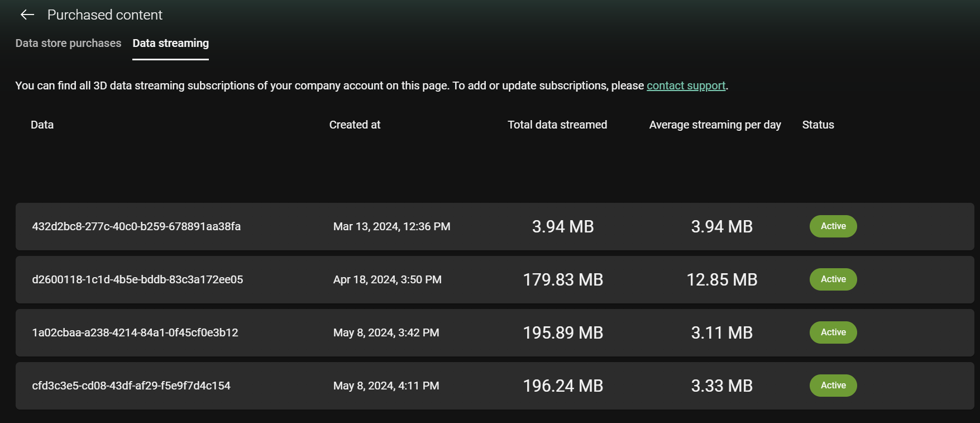Select subscription d2600118-1c1d-4b5e-bddb-83c3a172ee05
Screen dimensions: 980x423
pos(137,279)
